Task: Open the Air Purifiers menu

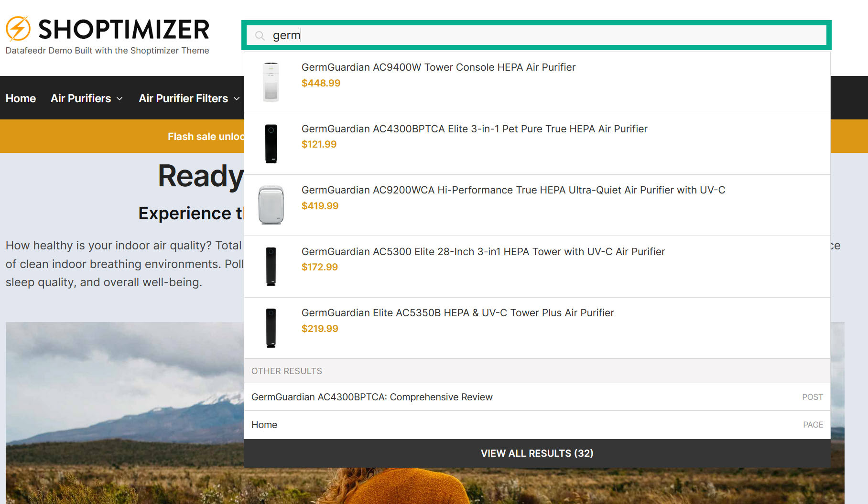Action: (81, 98)
